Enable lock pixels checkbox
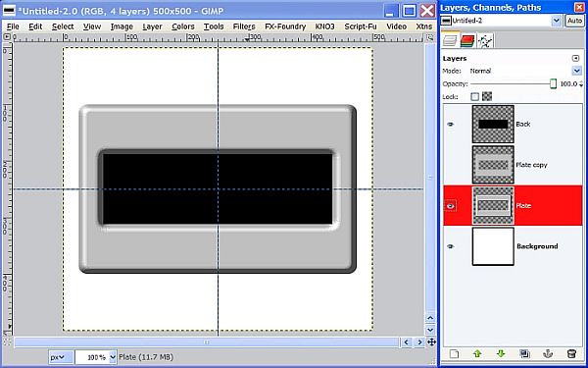 [474, 97]
